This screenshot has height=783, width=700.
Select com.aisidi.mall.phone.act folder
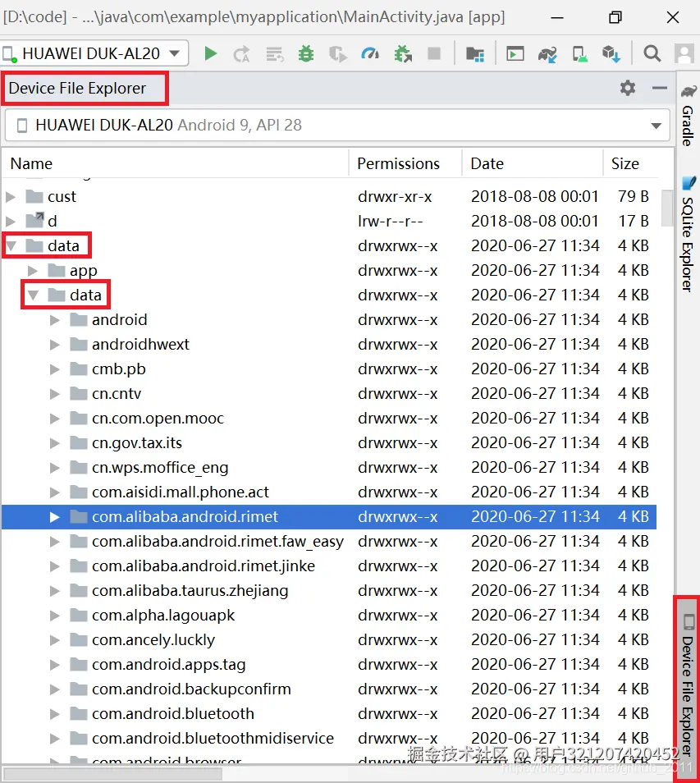(x=329, y=492)
